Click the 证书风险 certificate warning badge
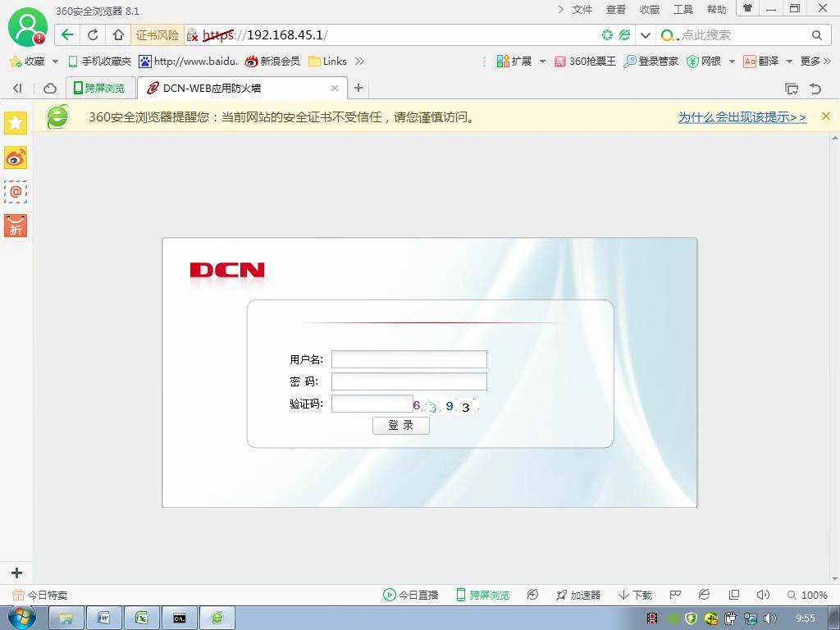Image resolution: width=840 pixels, height=630 pixels. [x=157, y=35]
